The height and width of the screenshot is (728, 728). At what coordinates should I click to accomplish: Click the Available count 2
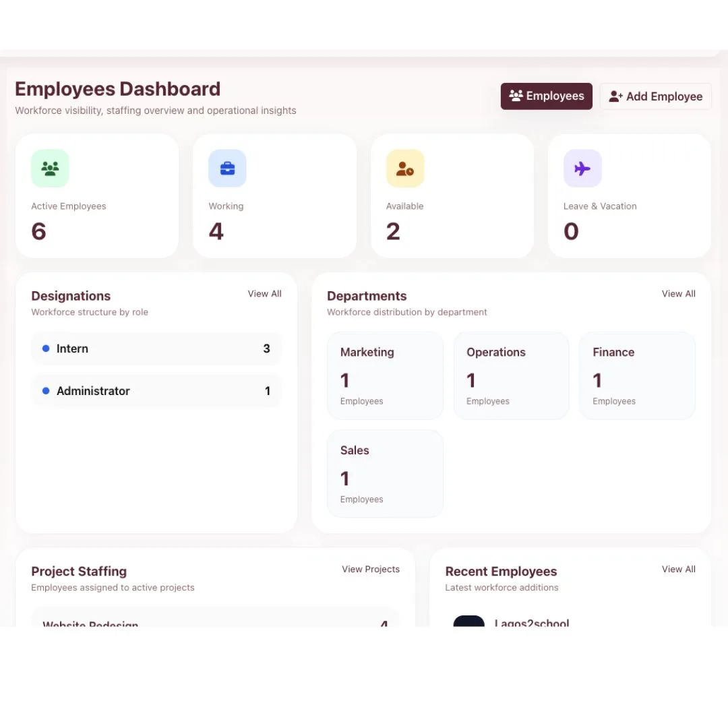coord(393,231)
